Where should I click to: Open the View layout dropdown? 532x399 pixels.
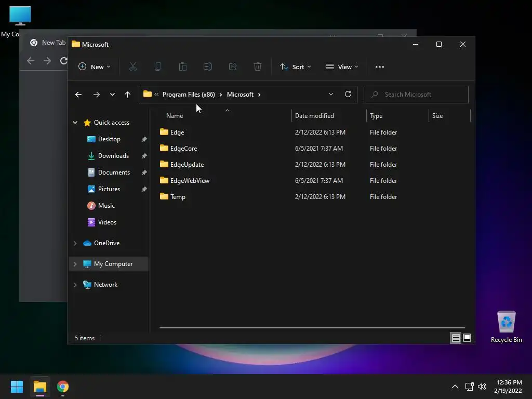342,67
